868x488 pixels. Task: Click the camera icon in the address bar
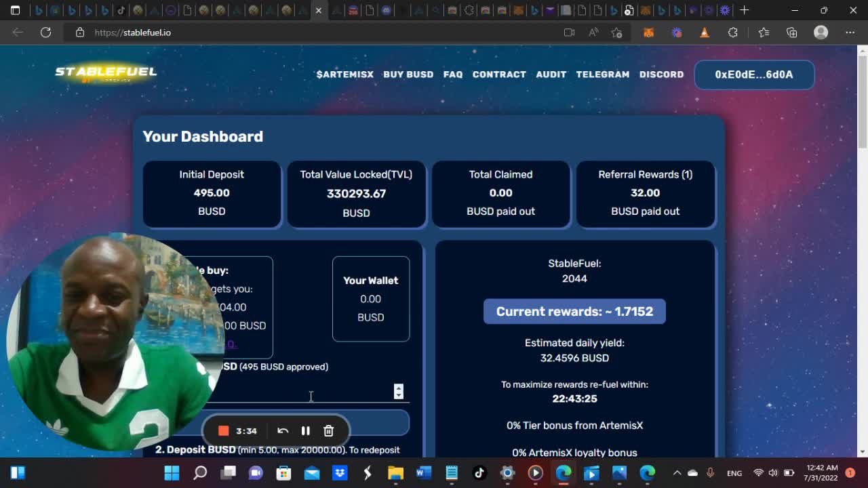(569, 33)
